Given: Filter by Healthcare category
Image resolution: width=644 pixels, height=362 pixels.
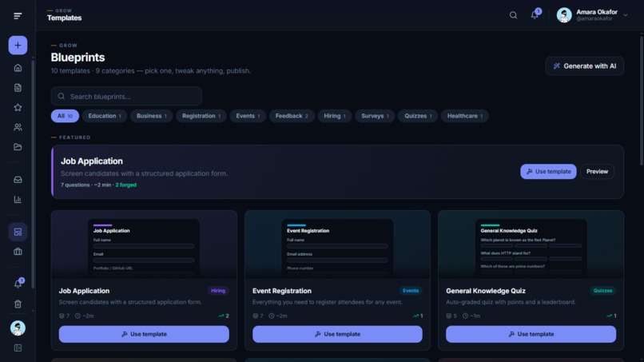Looking at the screenshot, I should tap(464, 116).
